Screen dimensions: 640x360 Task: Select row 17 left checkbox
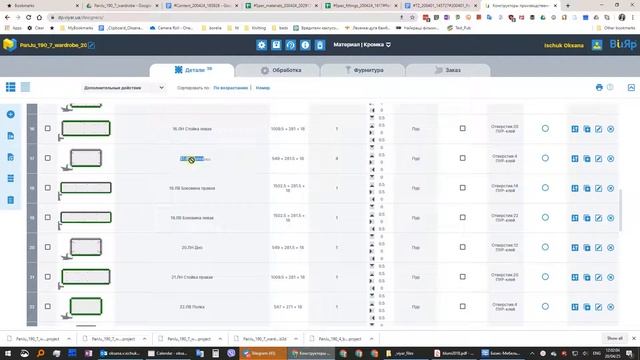48,158
